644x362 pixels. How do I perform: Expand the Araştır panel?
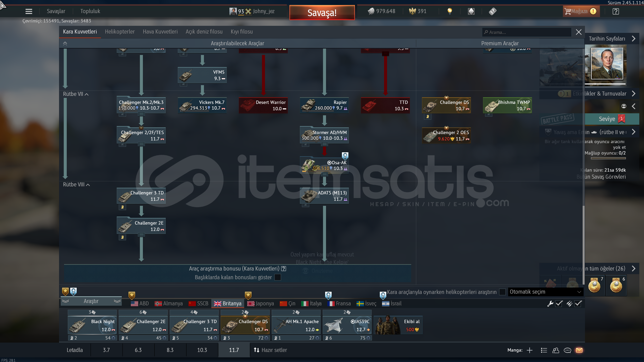point(91,301)
